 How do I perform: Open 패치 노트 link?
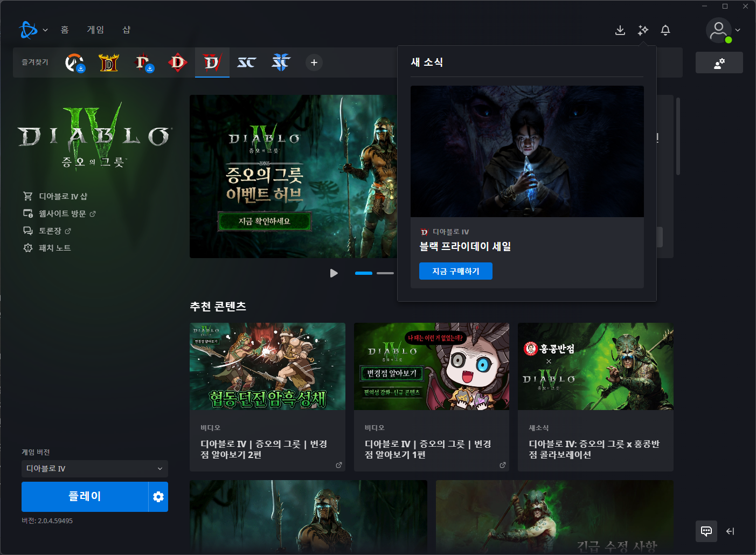pyautogui.click(x=55, y=248)
